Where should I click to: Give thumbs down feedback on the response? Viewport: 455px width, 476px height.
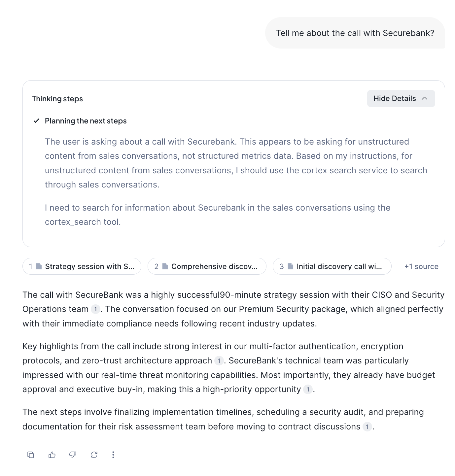click(73, 455)
